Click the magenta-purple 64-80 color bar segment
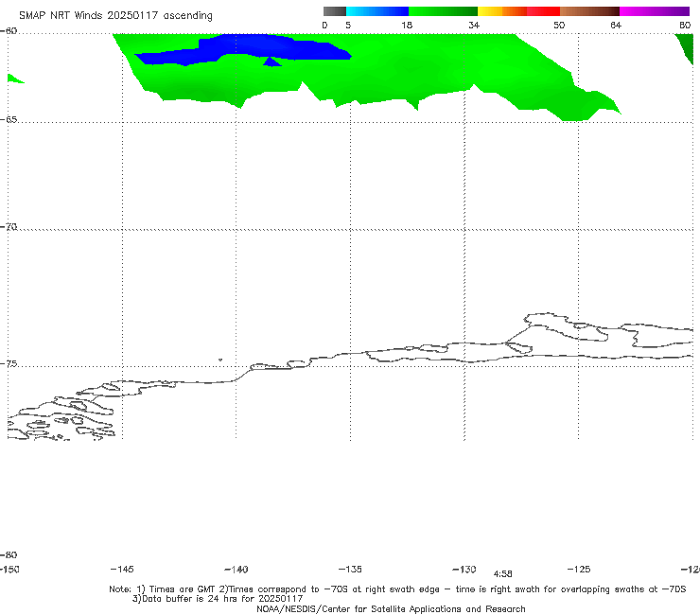The image size is (700, 615). click(655, 11)
